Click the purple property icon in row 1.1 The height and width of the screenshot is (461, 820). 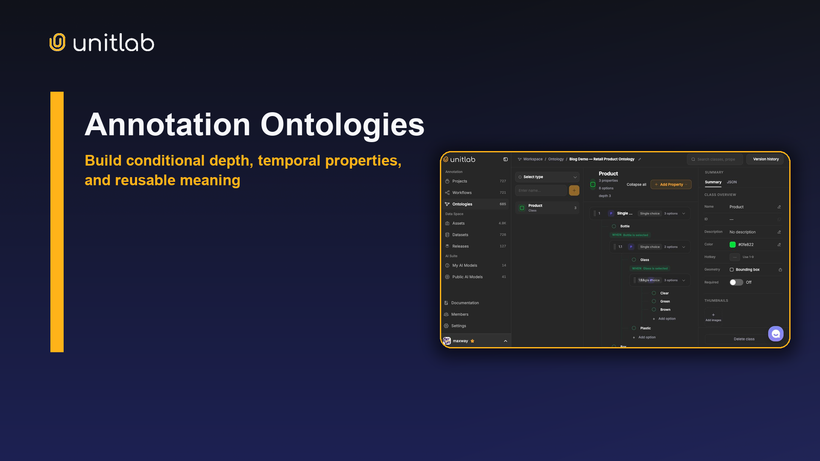(631, 247)
